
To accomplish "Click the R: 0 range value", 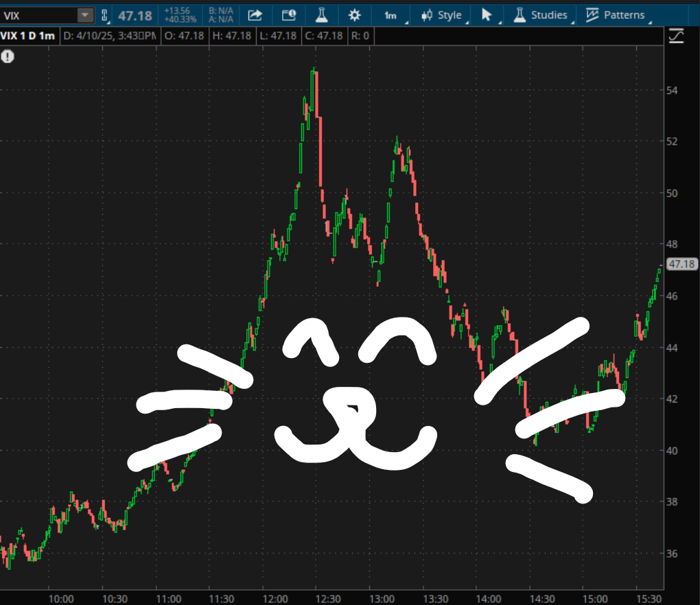I will click(360, 36).
